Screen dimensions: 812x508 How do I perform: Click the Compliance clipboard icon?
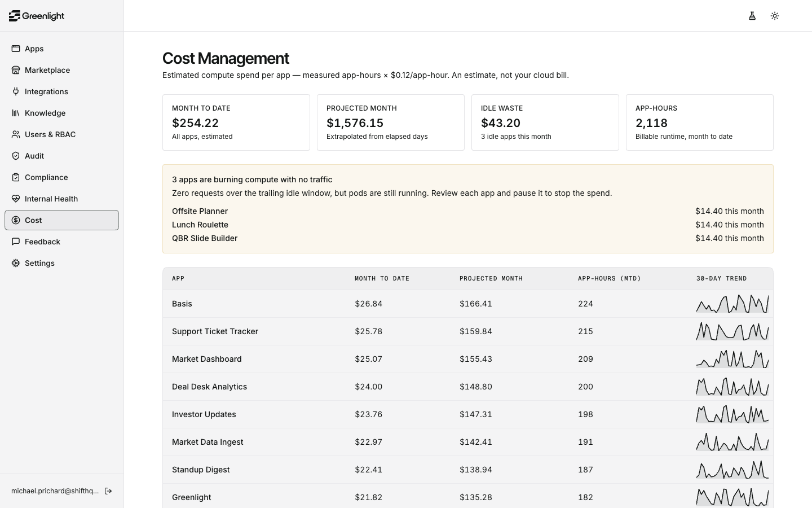pos(16,177)
